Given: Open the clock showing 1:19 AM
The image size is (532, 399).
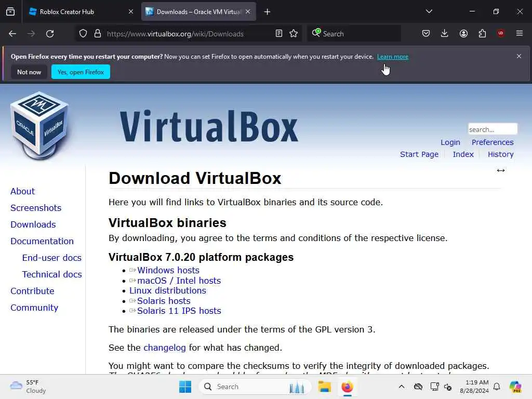Looking at the screenshot, I should [x=474, y=387].
